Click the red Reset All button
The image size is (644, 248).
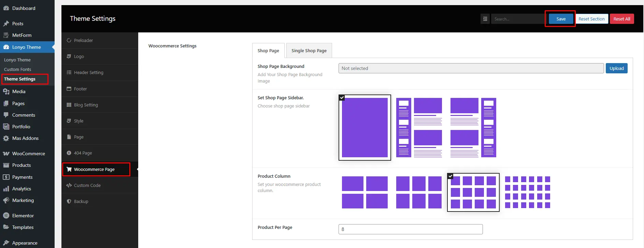pyautogui.click(x=622, y=19)
